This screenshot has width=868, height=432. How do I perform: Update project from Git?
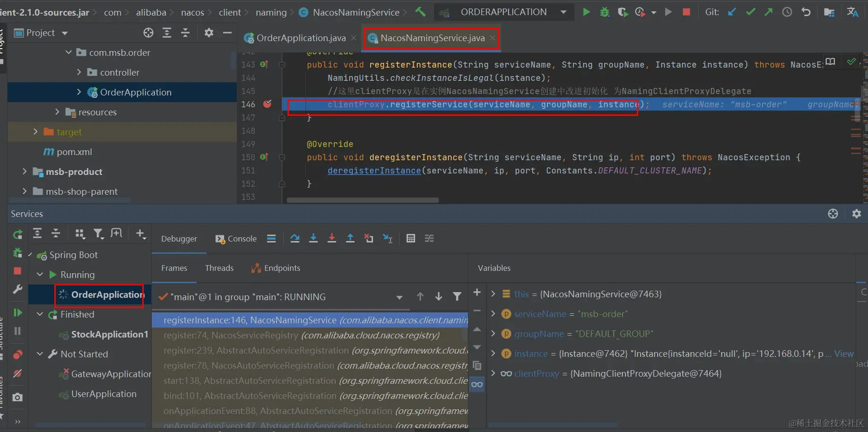pyautogui.click(x=732, y=12)
